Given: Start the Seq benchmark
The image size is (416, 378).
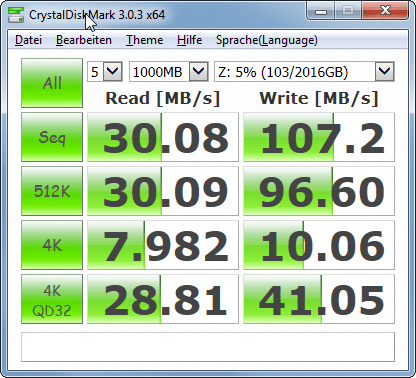Looking at the screenshot, I should (x=52, y=137).
